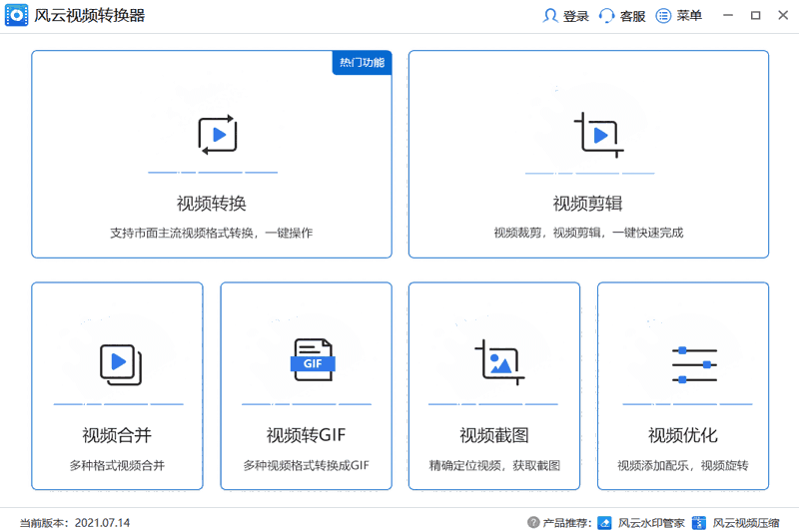
Task: Click the 风云视频转换器 window title
Action: (x=90, y=16)
